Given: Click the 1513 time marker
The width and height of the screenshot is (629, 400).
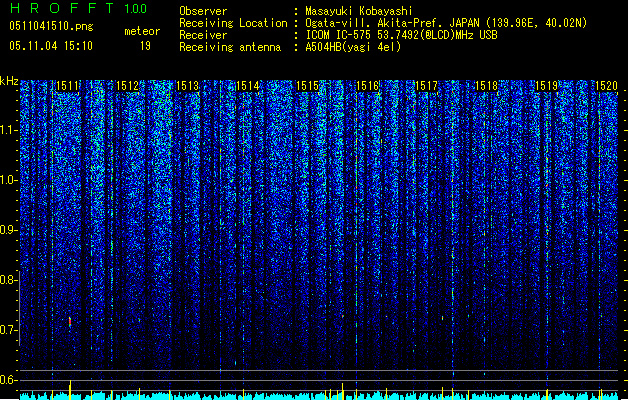Looking at the screenshot, I should (187, 86).
